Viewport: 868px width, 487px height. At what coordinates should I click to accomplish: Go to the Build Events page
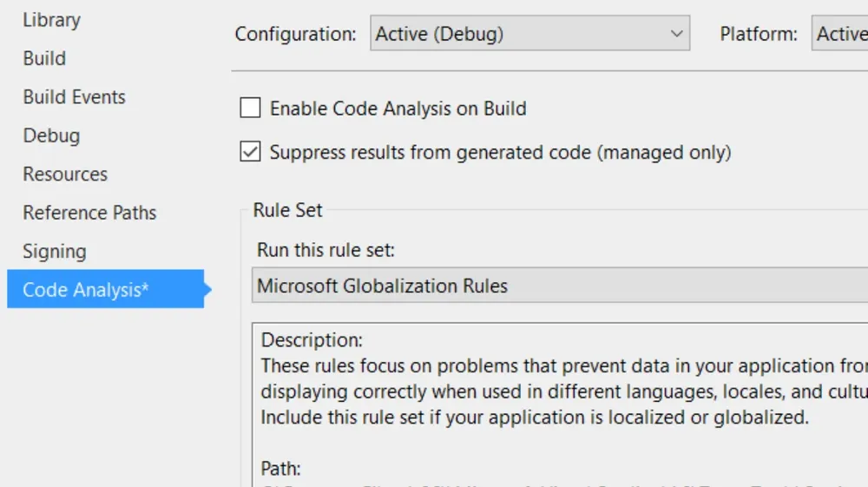pos(74,97)
